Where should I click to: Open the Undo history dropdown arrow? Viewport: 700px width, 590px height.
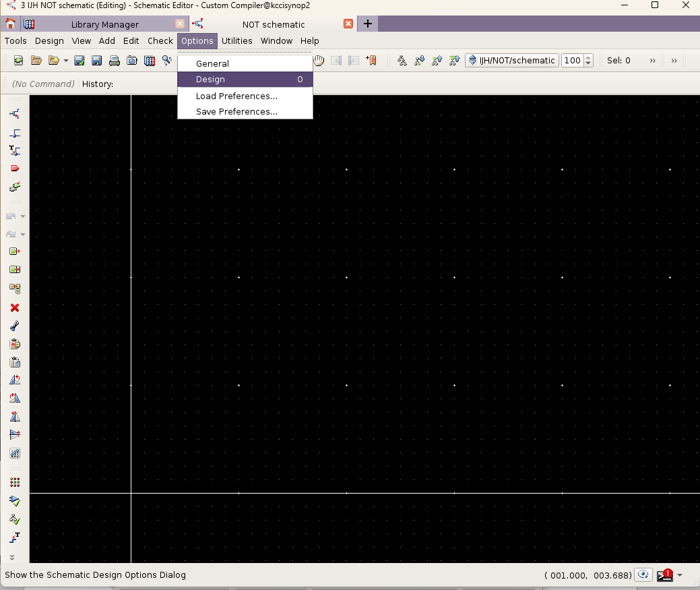pos(23,216)
